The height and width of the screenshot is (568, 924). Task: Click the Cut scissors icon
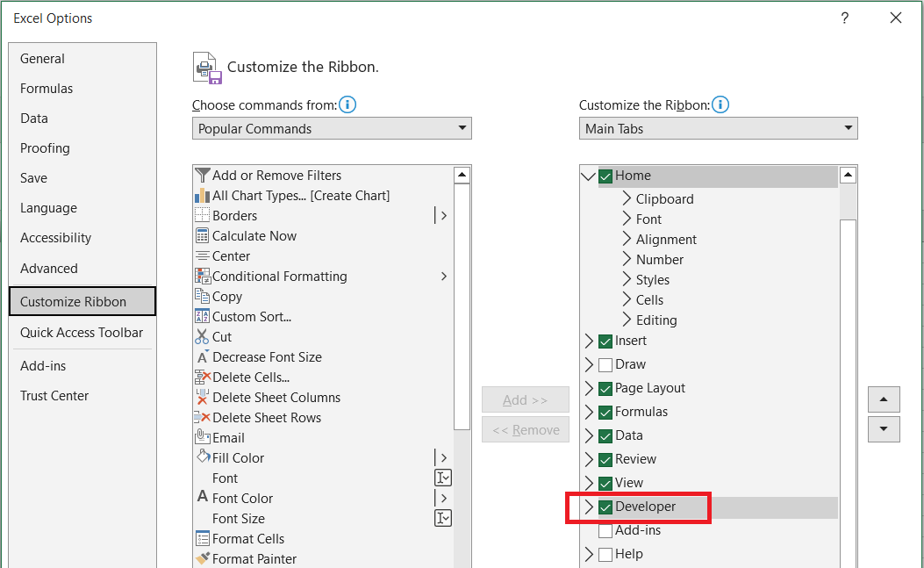point(203,337)
